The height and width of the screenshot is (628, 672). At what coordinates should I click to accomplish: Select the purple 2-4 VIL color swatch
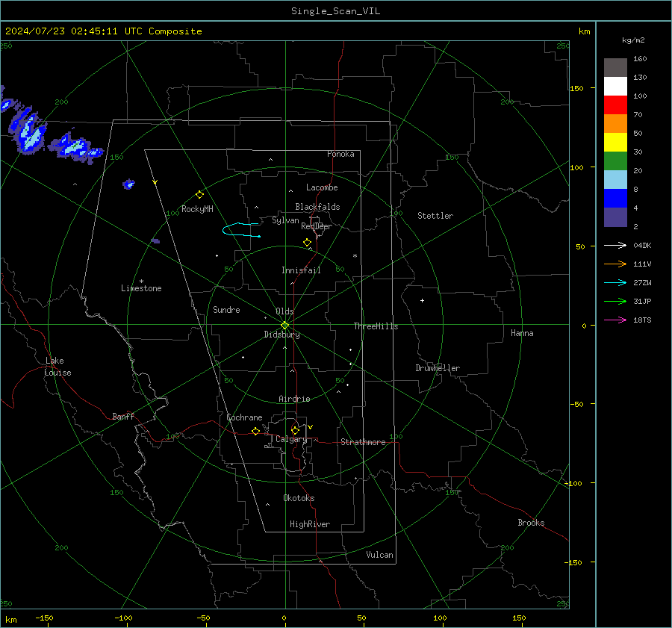(x=615, y=217)
